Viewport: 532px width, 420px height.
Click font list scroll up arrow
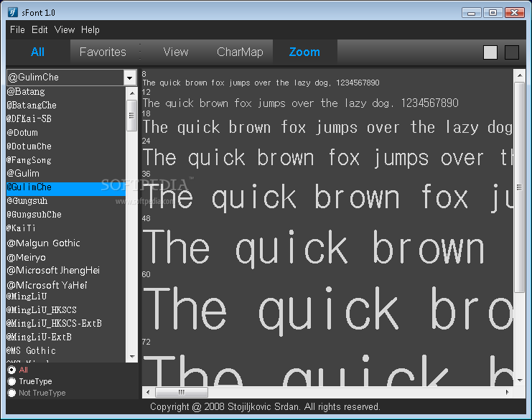click(x=132, y=93)
